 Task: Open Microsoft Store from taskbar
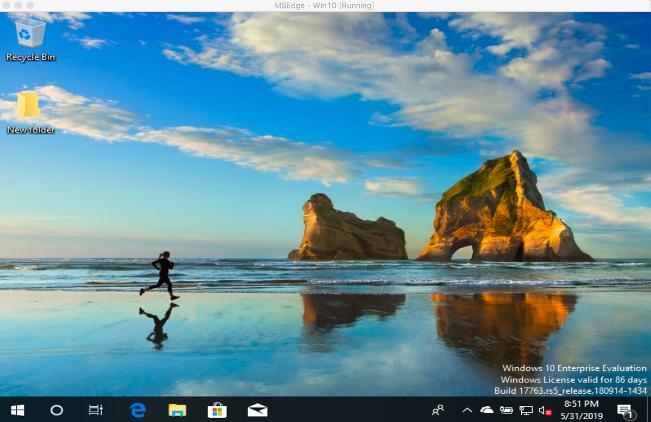tap(217, 410)
